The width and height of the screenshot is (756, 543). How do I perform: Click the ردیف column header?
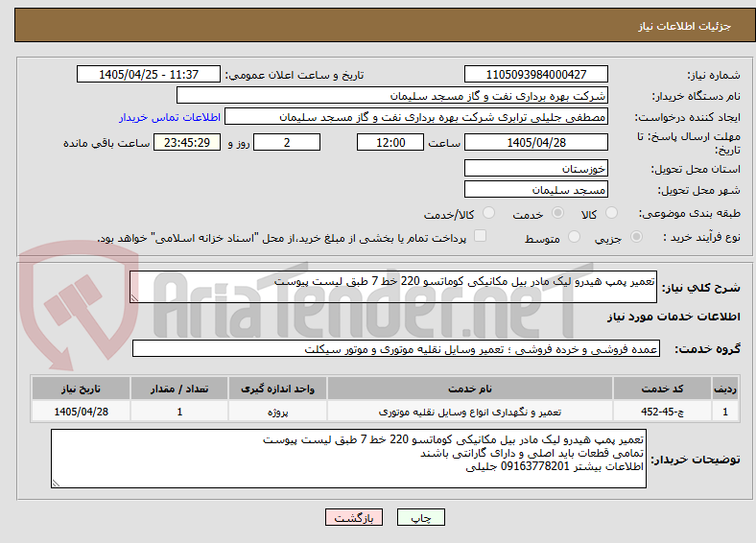(725, 389)
